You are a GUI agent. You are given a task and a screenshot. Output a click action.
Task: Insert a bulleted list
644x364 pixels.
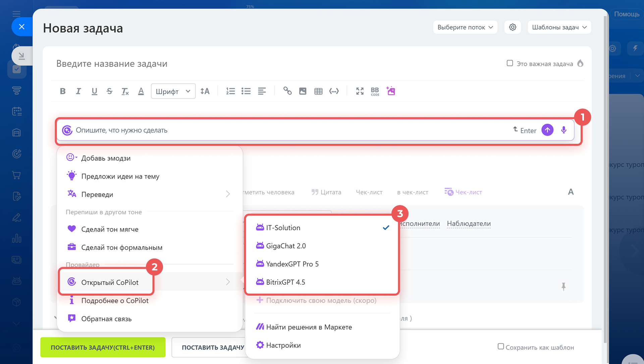(246, 91)
